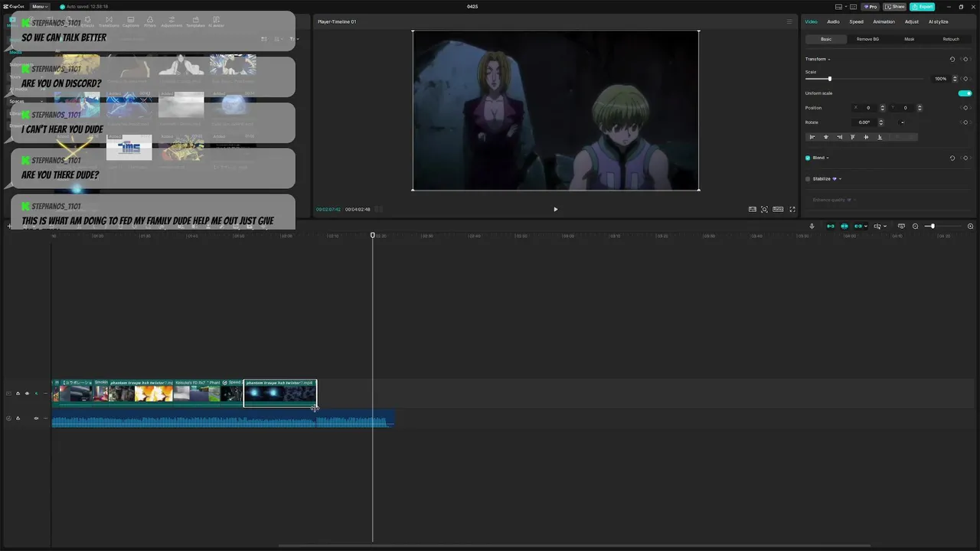Add keyframe for Transform section
This screenshot has height=551, width=980.
[x=965, y=59]
